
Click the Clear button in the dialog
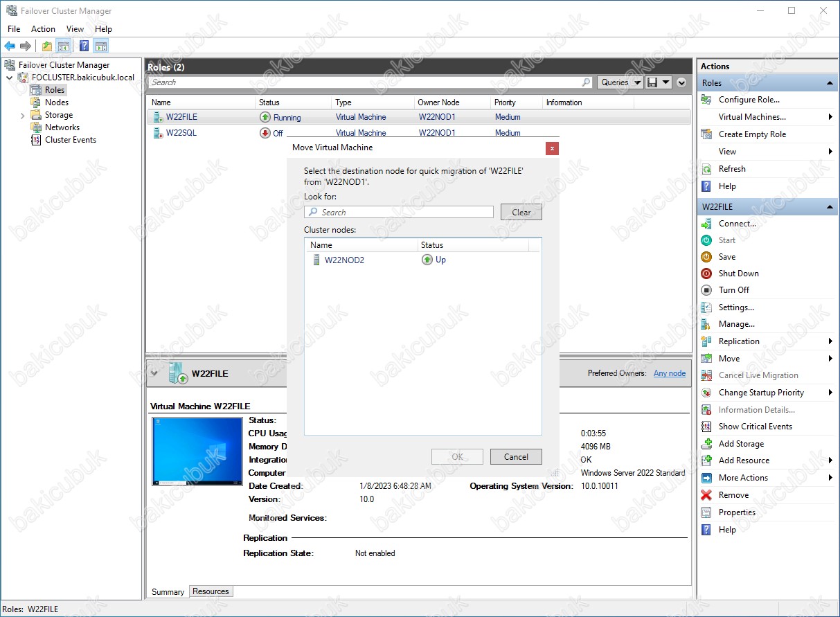coord(521,213)
